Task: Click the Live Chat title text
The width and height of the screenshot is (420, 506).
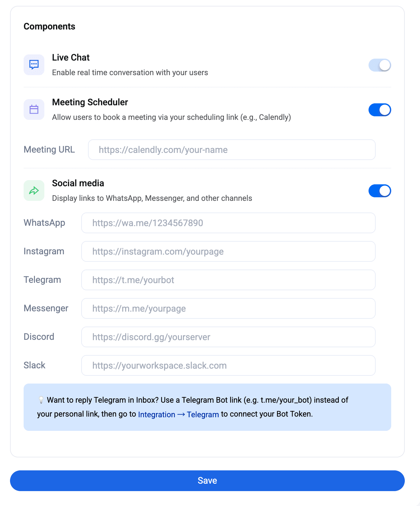Action: tap(71, 57)
